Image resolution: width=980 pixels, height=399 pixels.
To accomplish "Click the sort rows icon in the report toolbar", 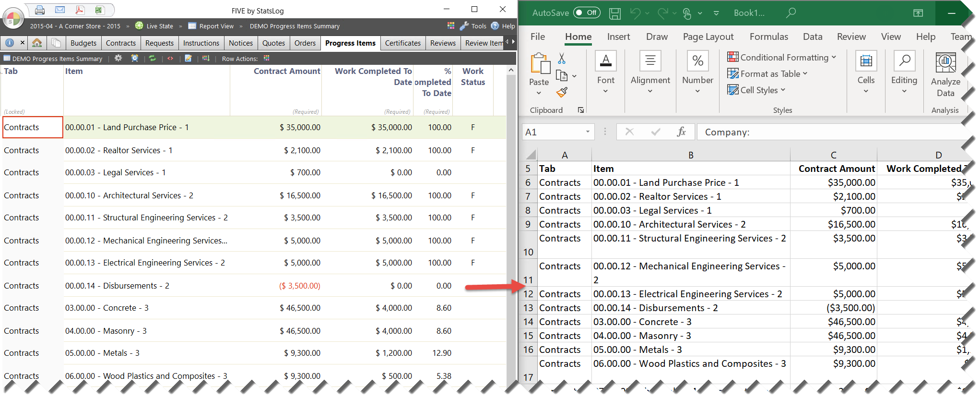I will click(x=206, y=58).
